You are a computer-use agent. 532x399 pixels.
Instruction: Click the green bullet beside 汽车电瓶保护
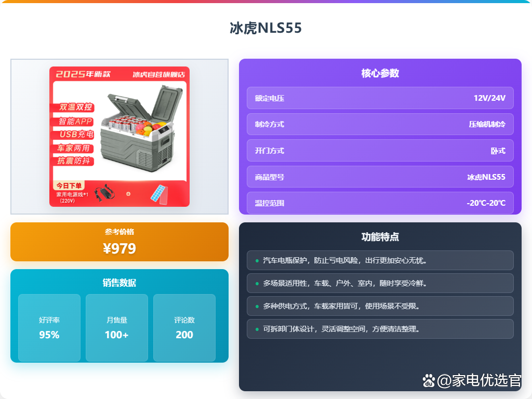pos(257,261)
